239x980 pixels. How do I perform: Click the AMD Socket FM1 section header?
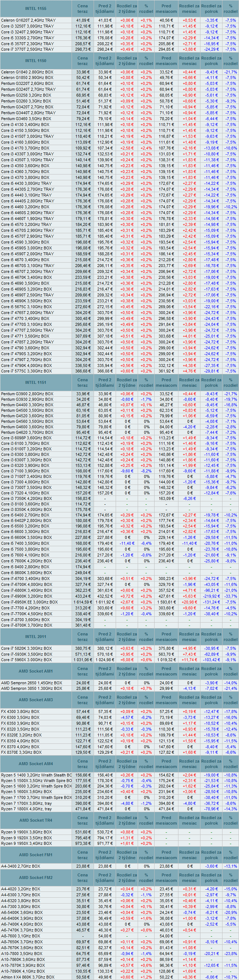coord(36,855)
